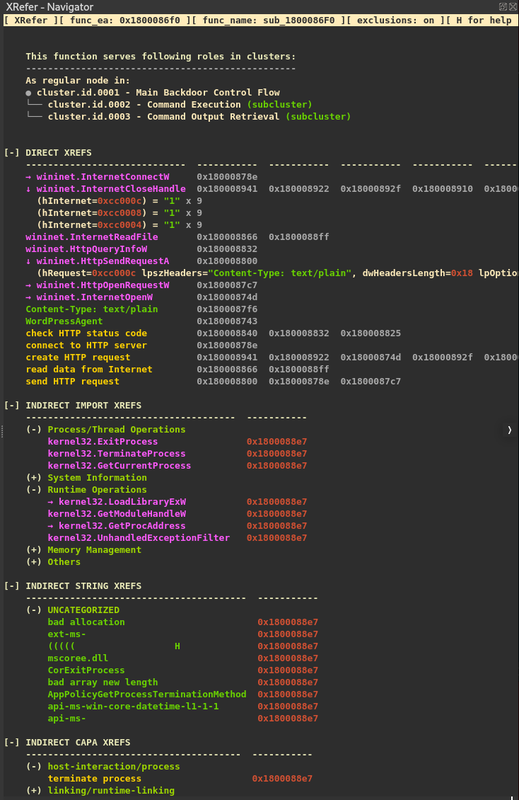Collapse the UNCATEGORIZED strings group
The height and width of the screenshot is (800, 519).
point(34,610)
